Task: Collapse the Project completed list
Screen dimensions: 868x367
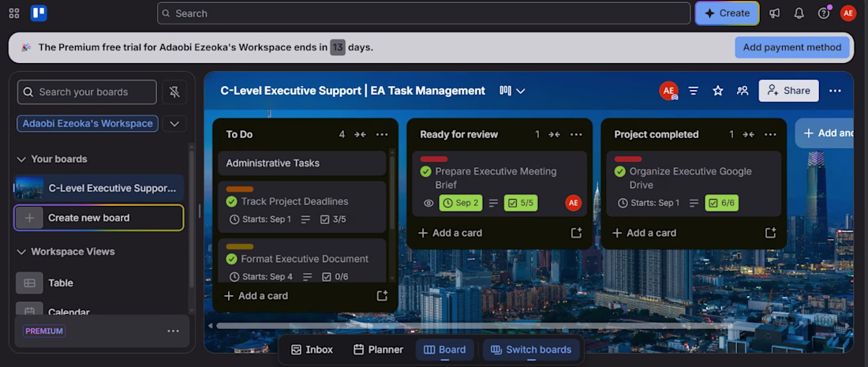Action: 749,134
